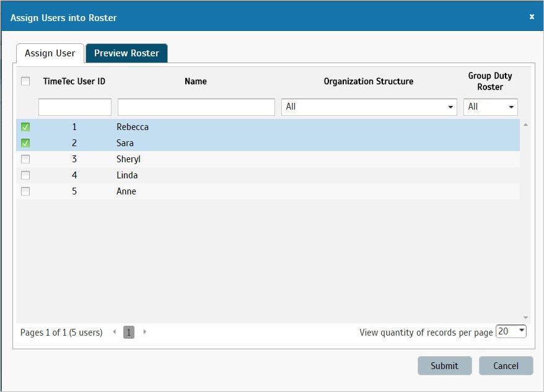
Task: Click the Pages 1 of 1 text
Action: coord(61,333)
